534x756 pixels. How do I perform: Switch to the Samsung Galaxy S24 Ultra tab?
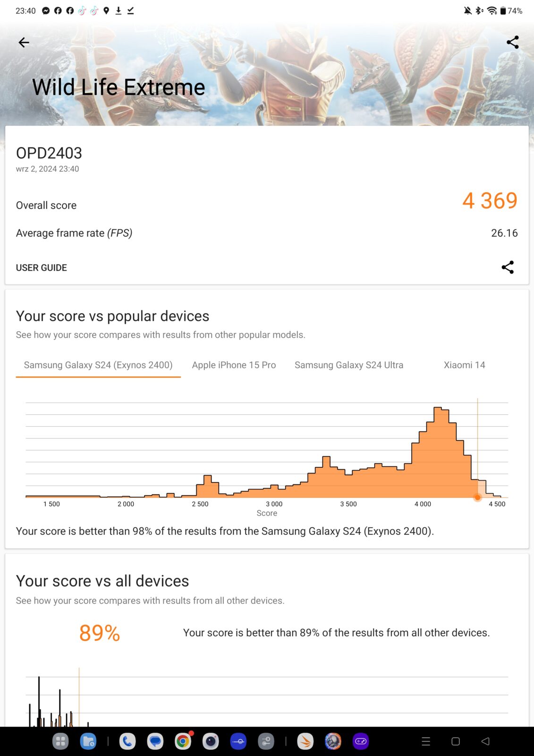coord(349,365)
